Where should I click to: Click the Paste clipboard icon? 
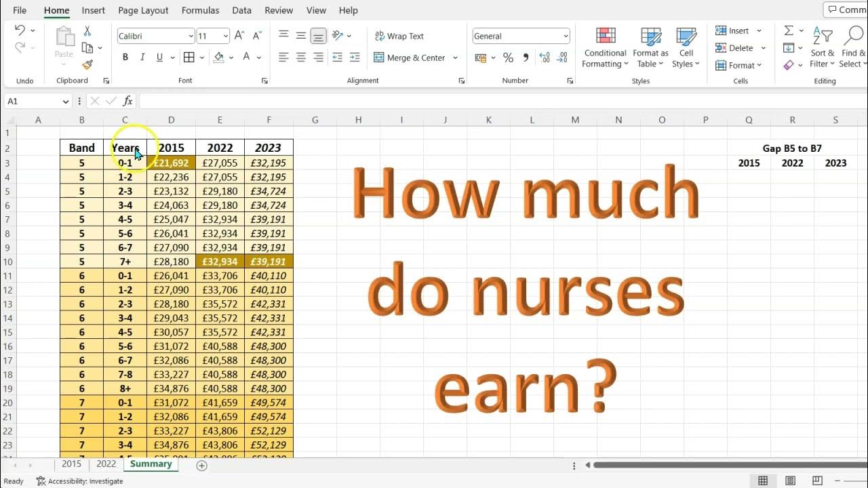64,37
